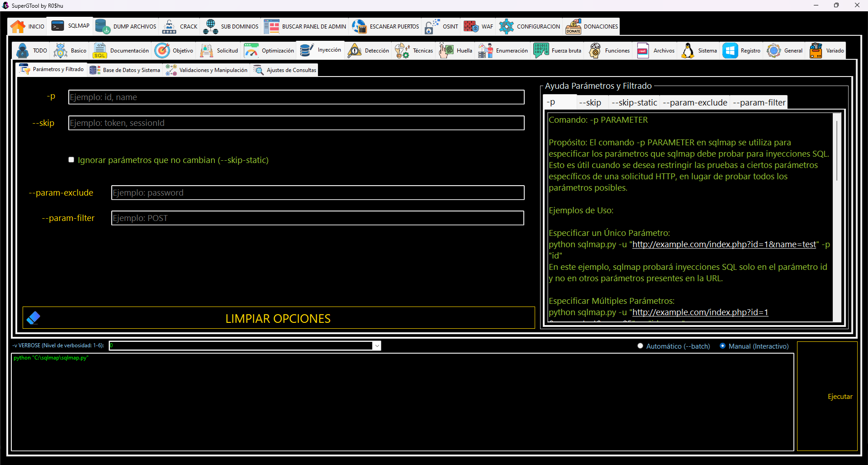Focus the -p parameter input field
868x465 pixels.
tap(296, 97)
